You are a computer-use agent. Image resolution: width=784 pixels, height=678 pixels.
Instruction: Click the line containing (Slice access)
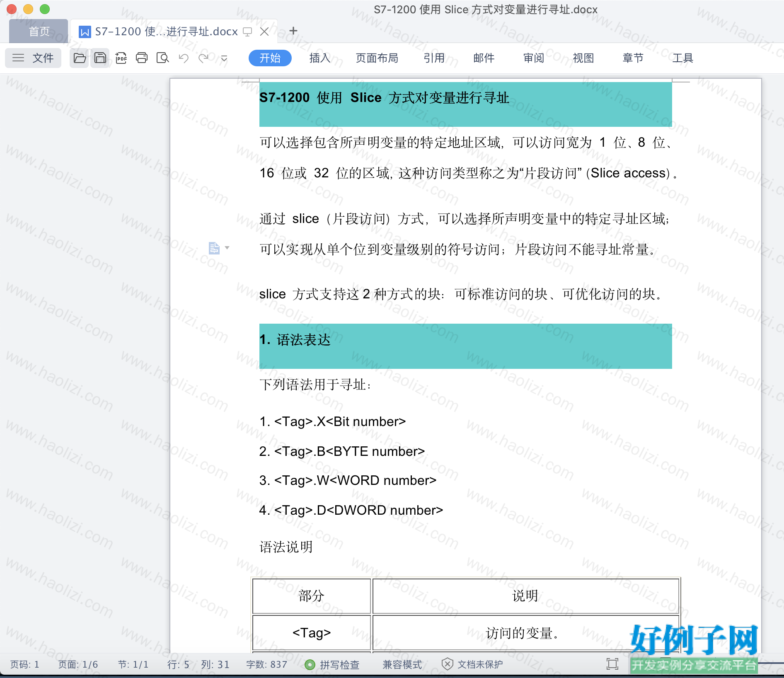pos(469,173)
